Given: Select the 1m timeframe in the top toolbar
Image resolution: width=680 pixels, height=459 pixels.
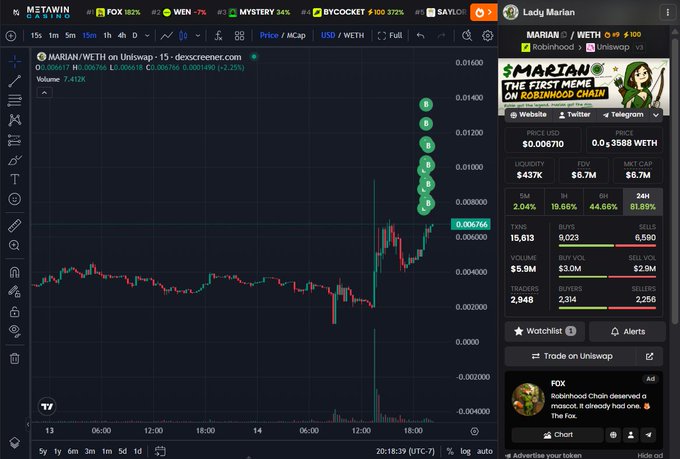Looking at the screenshot, I should (x=53, y=36).
